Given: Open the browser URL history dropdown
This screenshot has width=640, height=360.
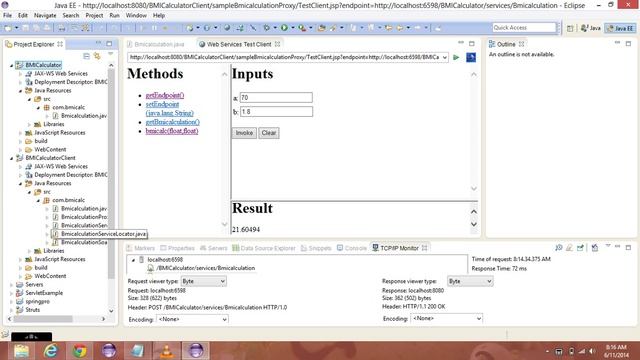Looking at the screenshot, I should tap(444, 58).
